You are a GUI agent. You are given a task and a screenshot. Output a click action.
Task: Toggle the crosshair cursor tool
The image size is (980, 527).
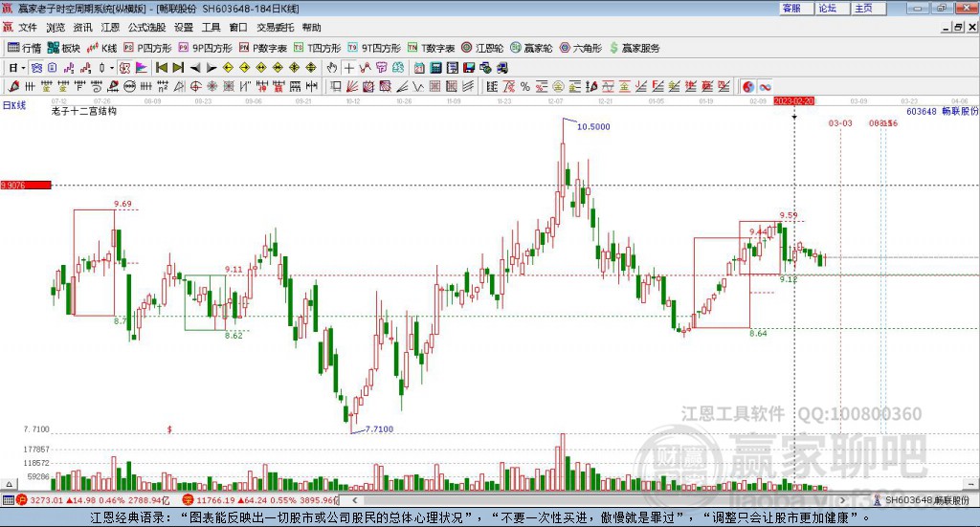pyautogui.click(x=348, y=68)
